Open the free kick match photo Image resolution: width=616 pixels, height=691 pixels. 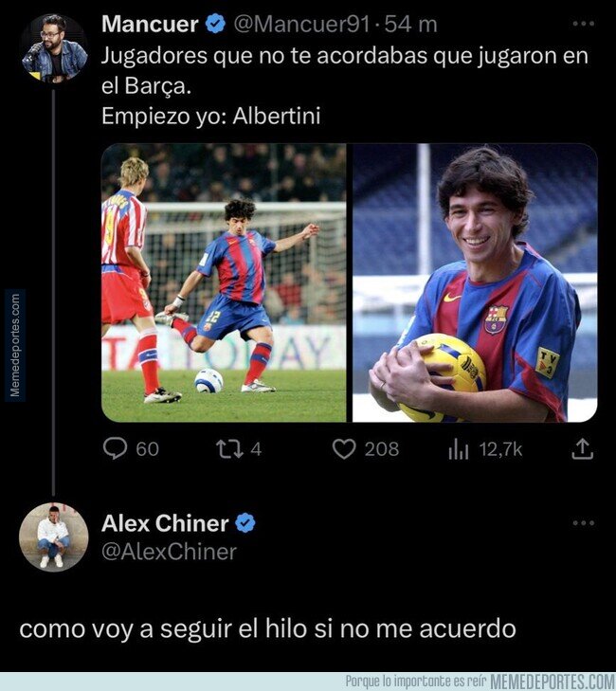[x=224, y=282]
